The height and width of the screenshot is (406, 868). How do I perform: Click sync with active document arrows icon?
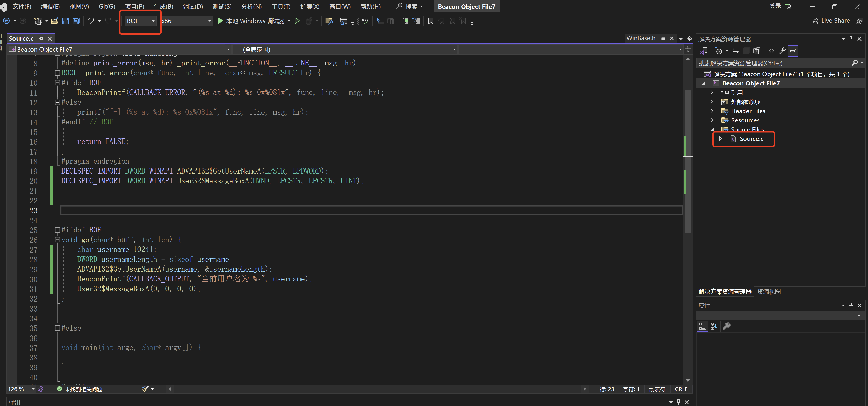[735, 51]
